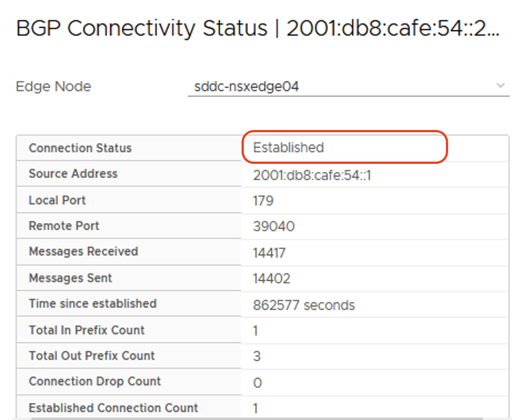Select the Messages Sent value 14402
Screen dimensions: 512x420
[272, 278]
